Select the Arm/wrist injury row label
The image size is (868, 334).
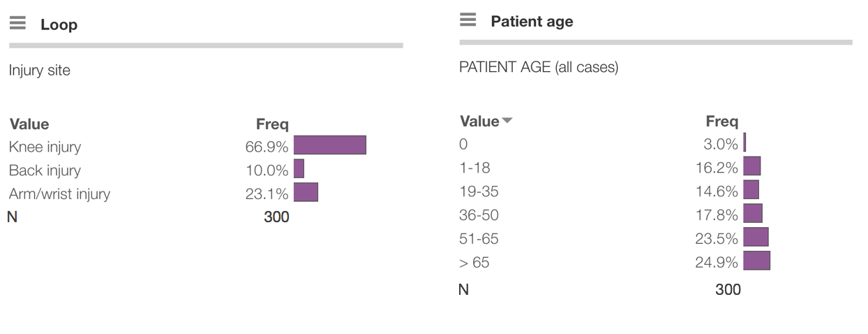click(59, 194)
